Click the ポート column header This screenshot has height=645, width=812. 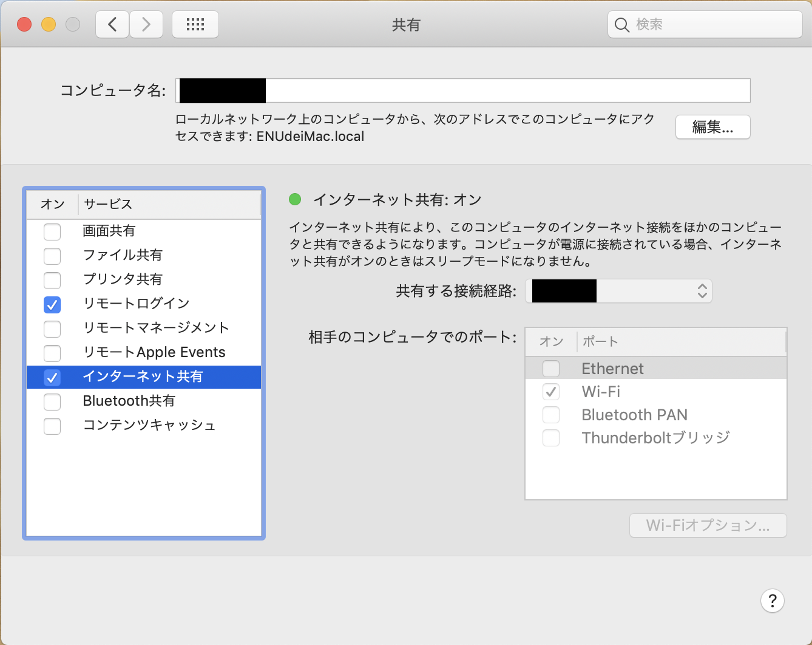click(600, 341)
